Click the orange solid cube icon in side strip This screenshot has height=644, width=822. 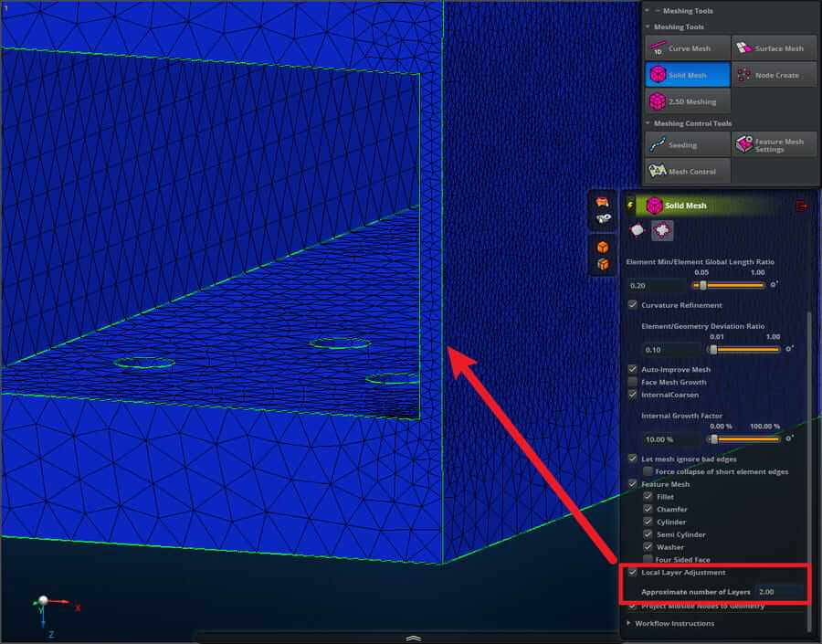[x=602, y=247]
